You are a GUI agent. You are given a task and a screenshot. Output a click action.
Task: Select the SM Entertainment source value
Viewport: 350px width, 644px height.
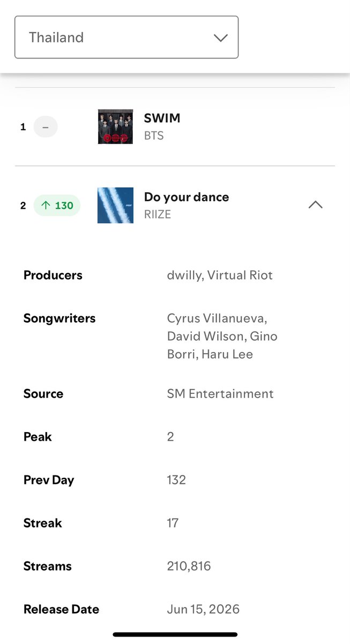220,394
